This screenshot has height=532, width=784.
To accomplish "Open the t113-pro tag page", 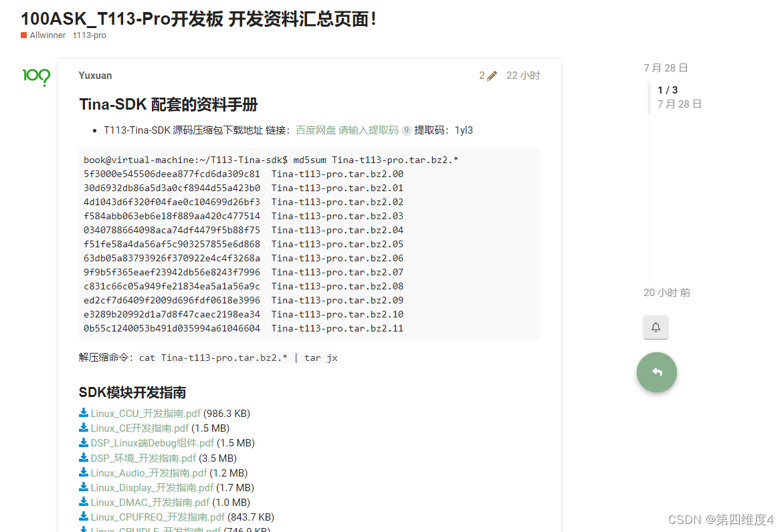I will [90, 35].
